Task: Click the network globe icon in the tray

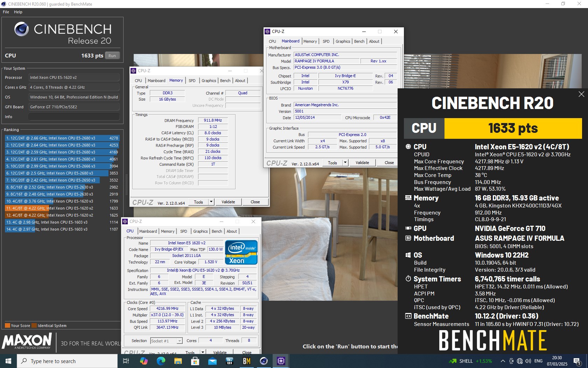Action: point(520,361)
